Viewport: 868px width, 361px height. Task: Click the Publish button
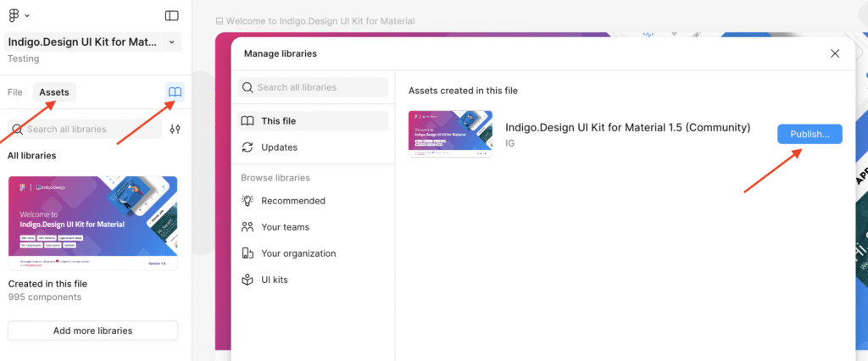coord(810,134)
